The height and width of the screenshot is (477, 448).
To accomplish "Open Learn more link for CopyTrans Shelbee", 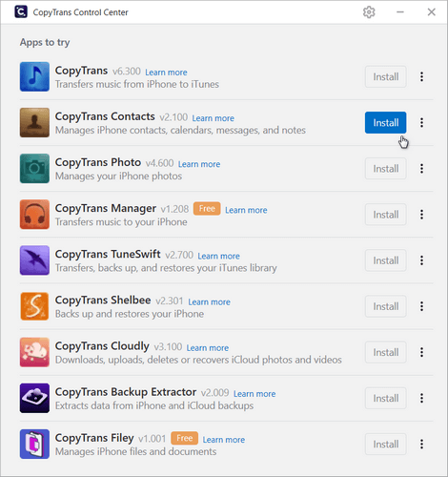I will coord(209,301).
